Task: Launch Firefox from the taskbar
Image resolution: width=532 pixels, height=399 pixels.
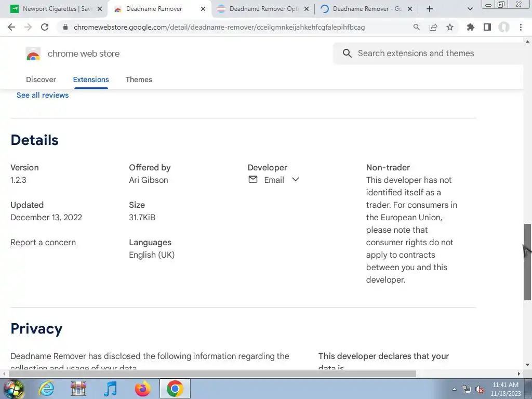Action: click(x=142, y=389)
